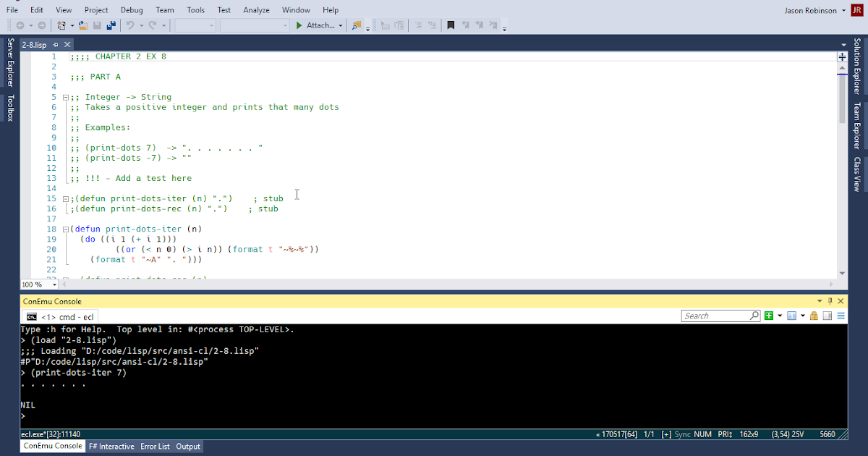Click the Find in Files toolbar icon
Image resolution: width=868 pixels, height=456 pixels.
coord(356,25)
